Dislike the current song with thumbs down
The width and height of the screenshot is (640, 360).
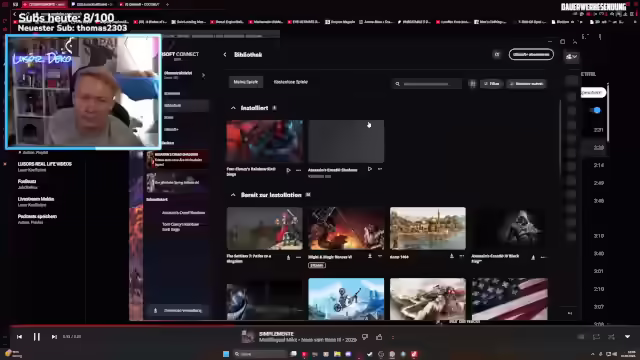click(365, 337)
